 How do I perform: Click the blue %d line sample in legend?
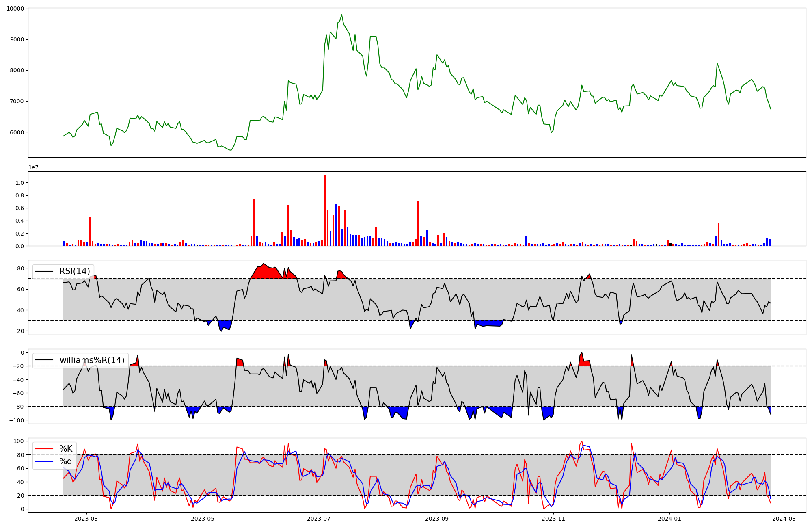pyautogui.click(x=44, y=461)
